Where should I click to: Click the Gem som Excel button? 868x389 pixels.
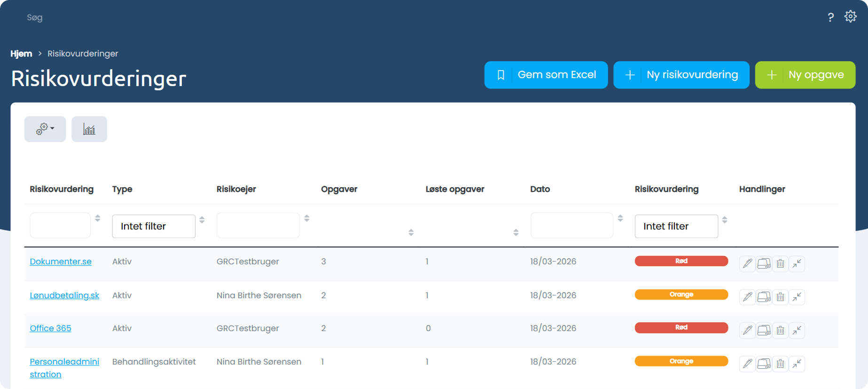[x=546, y=75]
